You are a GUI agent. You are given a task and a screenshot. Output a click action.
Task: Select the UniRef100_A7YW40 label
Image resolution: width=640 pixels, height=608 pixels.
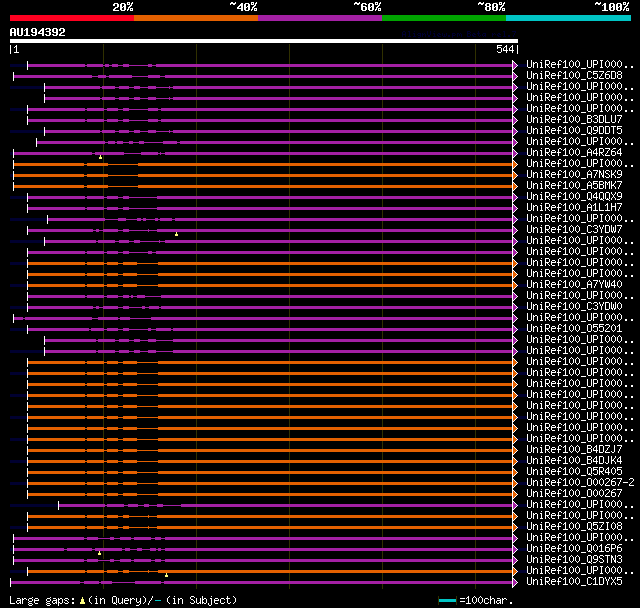tap(574, 284)
